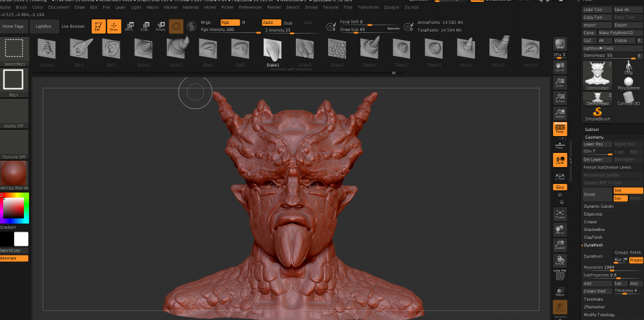Open the Alpha Off selector
Screen dimensions: 644x320
pos(14,114)
